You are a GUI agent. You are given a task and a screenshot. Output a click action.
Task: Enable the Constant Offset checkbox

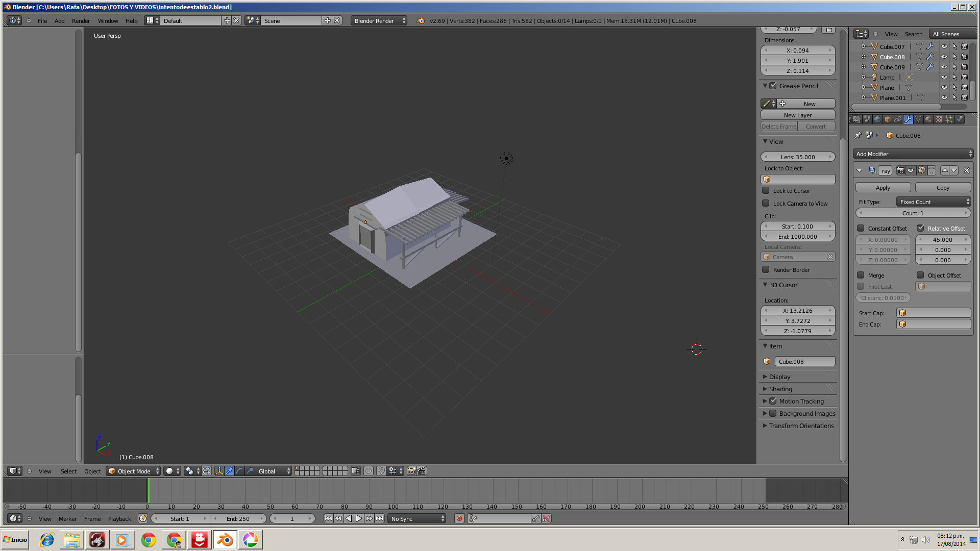pos(861,228)
